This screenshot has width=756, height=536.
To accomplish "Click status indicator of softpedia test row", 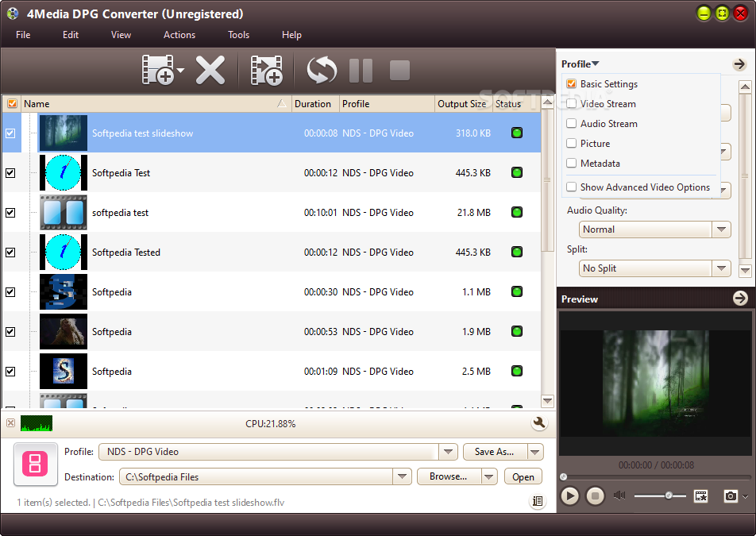I will [x=517, y=212].
